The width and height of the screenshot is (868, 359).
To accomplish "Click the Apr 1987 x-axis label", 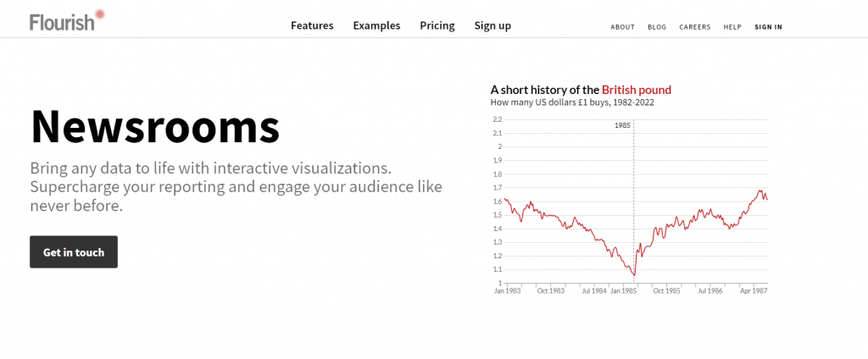I will click(753, 290).
